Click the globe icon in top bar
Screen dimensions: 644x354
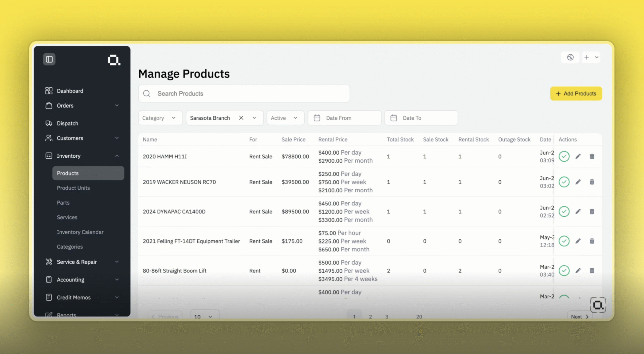coord(570,57)
